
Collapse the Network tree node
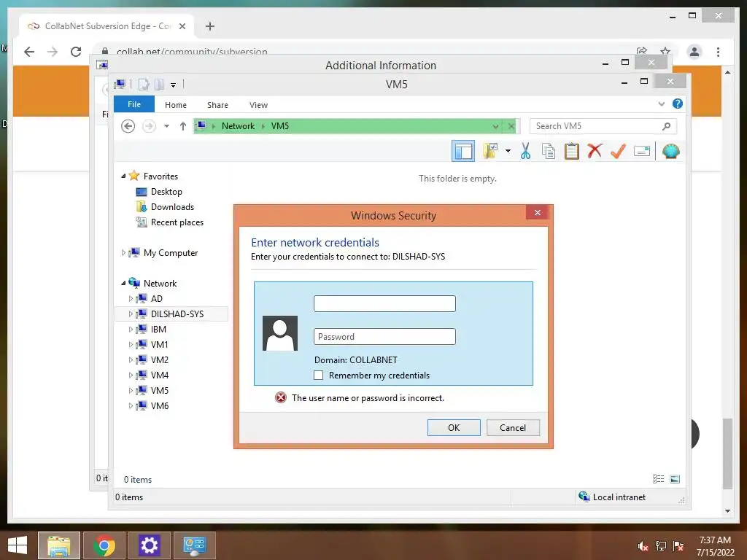point(123,284)
